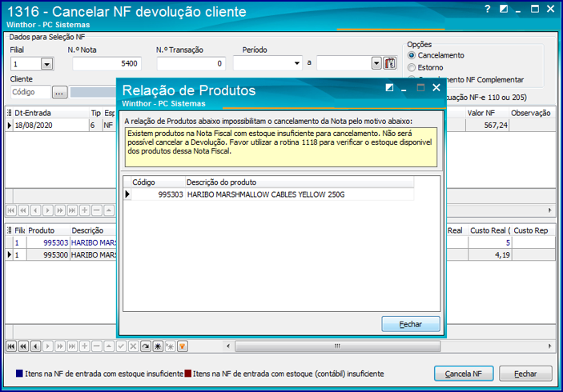
Task: Click the minus (delete) icon in bottom navigator
Action: (97, 346)
